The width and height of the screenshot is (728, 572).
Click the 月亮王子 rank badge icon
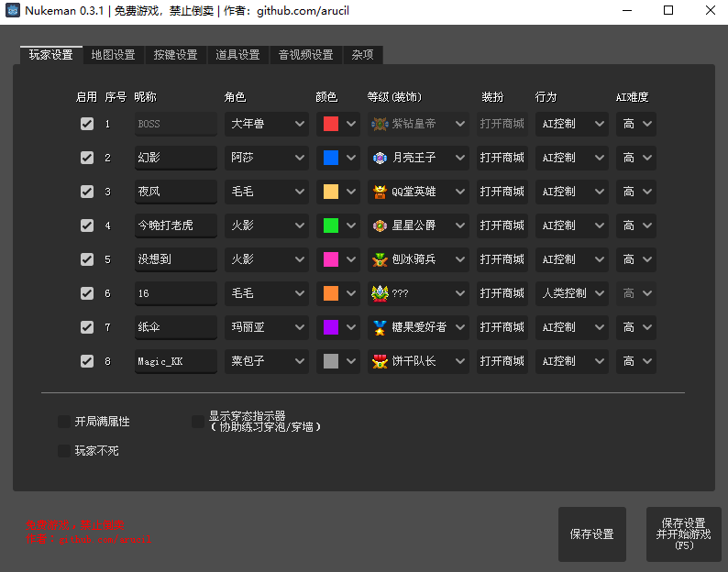tap(380, 158)
